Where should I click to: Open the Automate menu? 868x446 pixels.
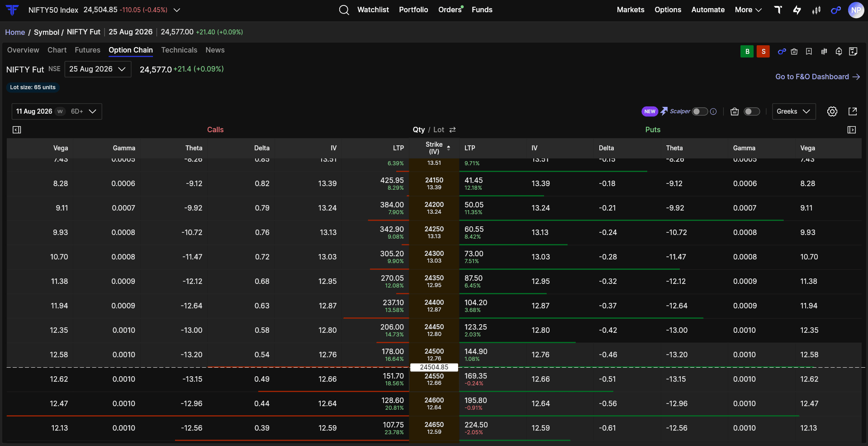click(708, 10)
